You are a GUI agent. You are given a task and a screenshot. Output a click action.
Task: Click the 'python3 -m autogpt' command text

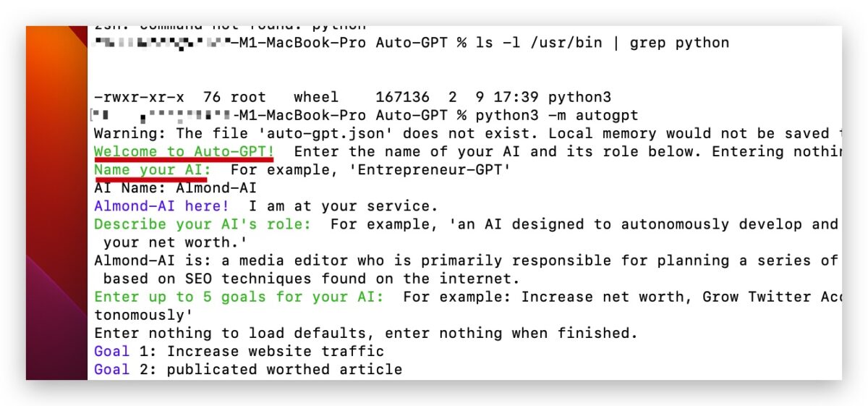557,115
